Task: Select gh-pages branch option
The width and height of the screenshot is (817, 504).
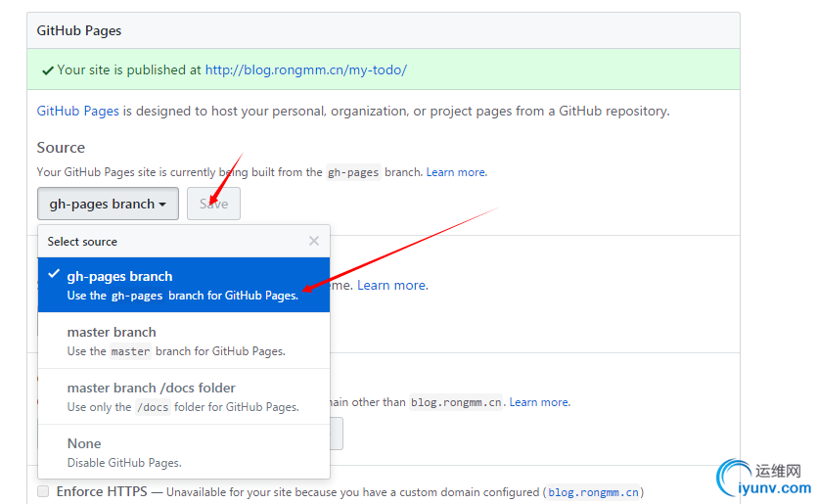Action: tap(184, 285)
